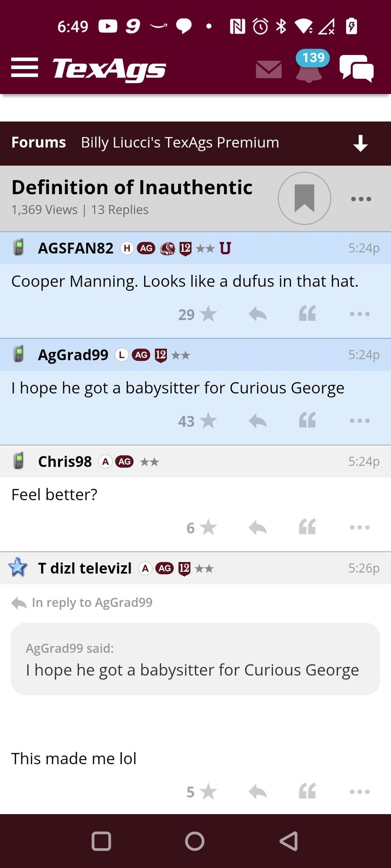Star AgGrad99's post with 43 stars

coord(208,421)
